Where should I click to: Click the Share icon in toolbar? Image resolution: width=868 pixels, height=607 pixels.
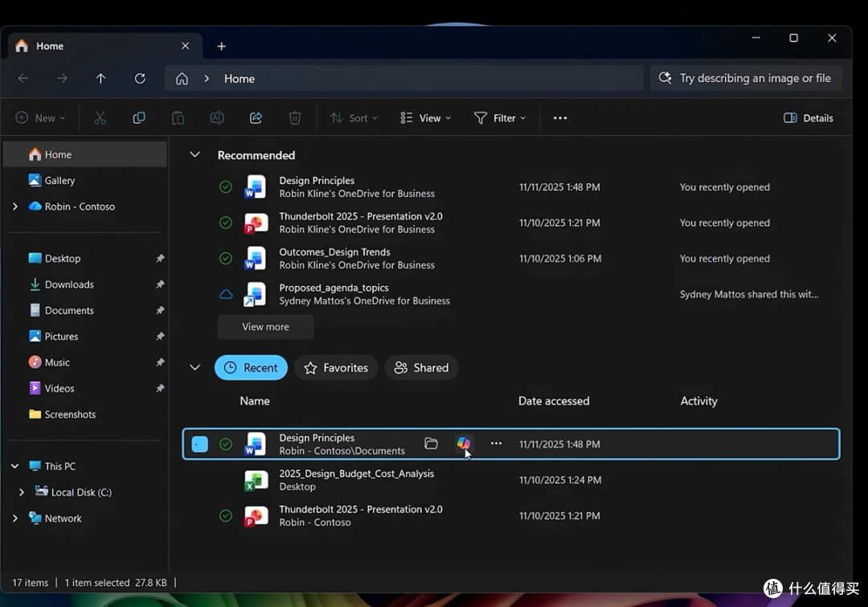(256, 117)
